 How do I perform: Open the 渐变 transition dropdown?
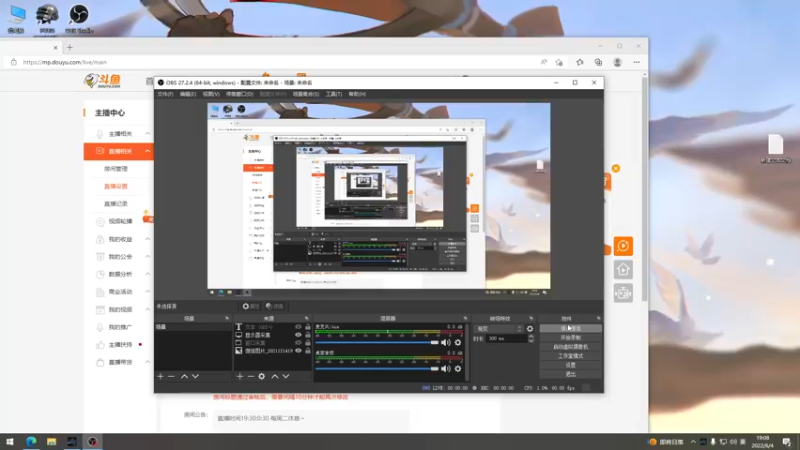click(x=499, y=329)
